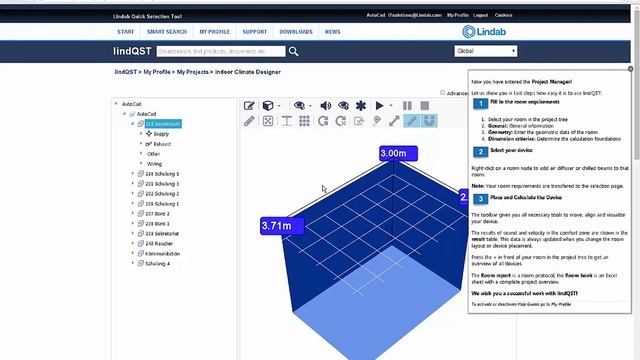Open the Global region dropdown

486,51
